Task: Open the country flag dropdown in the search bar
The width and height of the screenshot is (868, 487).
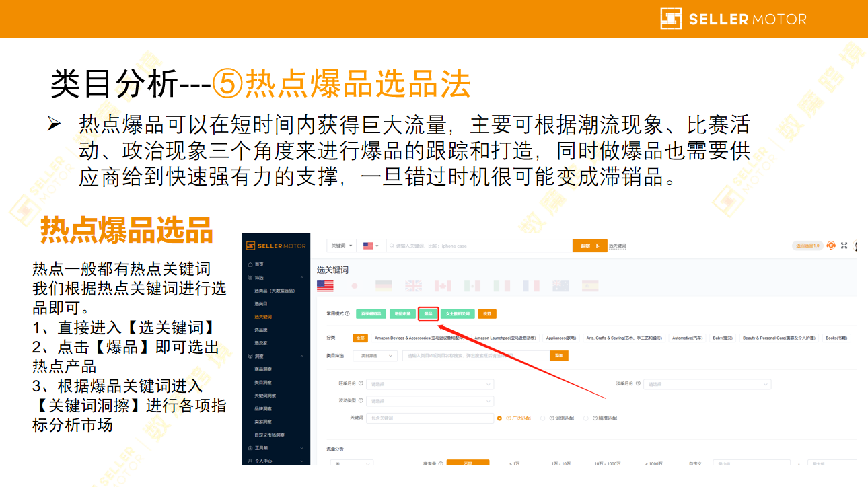Action: coord(371,246)
